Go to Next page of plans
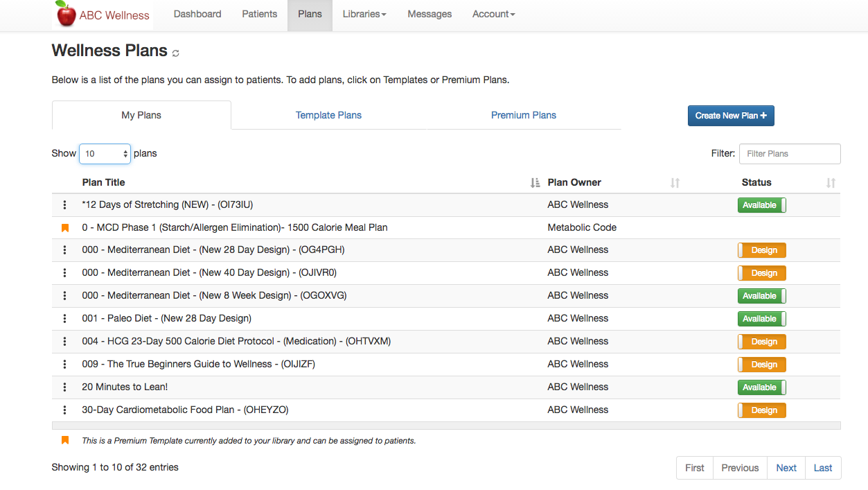Screen dimensions: 868x490 click(x=786, y=468)
